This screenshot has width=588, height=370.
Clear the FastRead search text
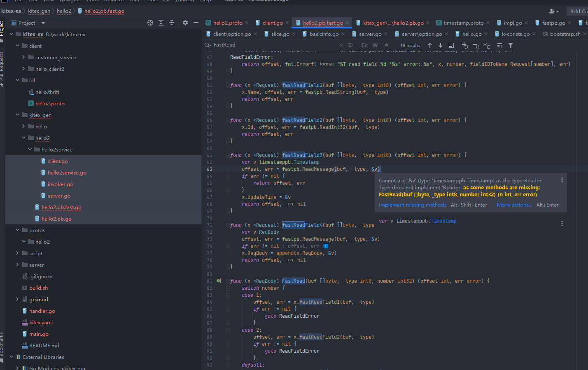point(341,45)
